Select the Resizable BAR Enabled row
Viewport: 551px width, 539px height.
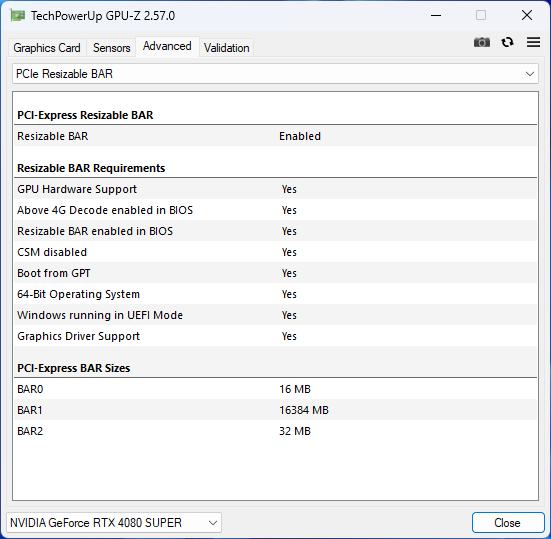[275, 136]
